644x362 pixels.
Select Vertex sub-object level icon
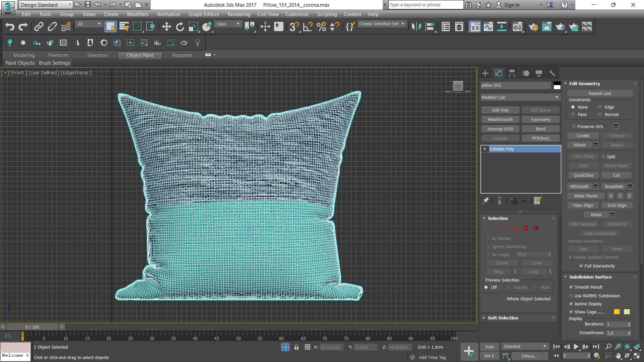pos(496,229)
